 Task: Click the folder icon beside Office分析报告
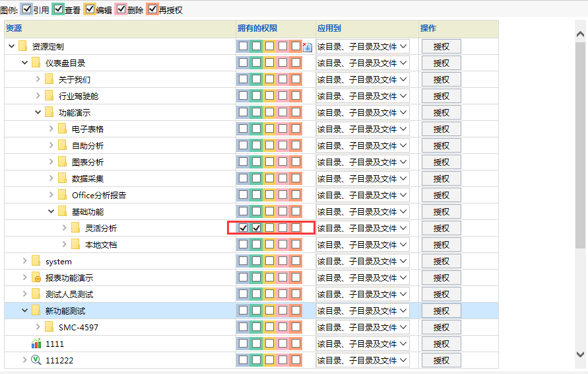tap(62, 195)
